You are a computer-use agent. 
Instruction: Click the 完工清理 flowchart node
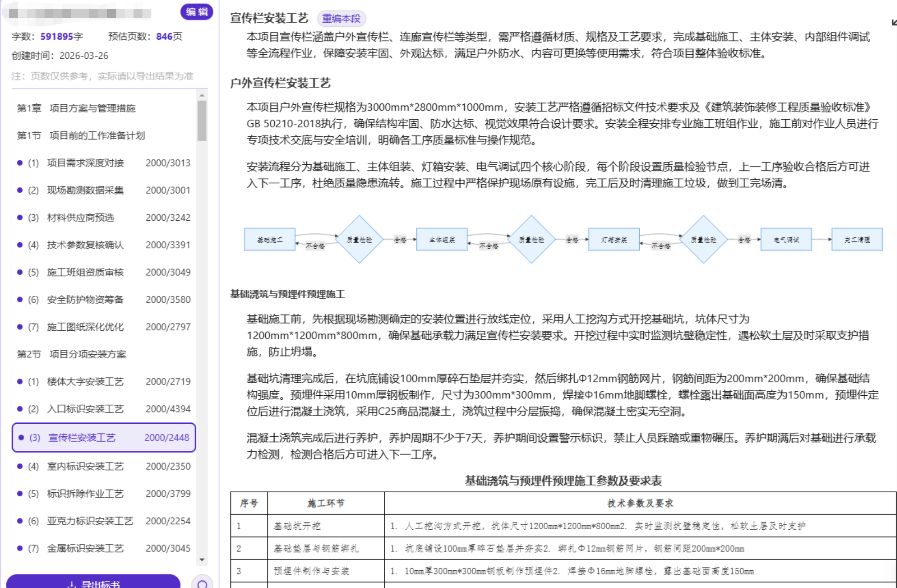click(x=857, y=239)
